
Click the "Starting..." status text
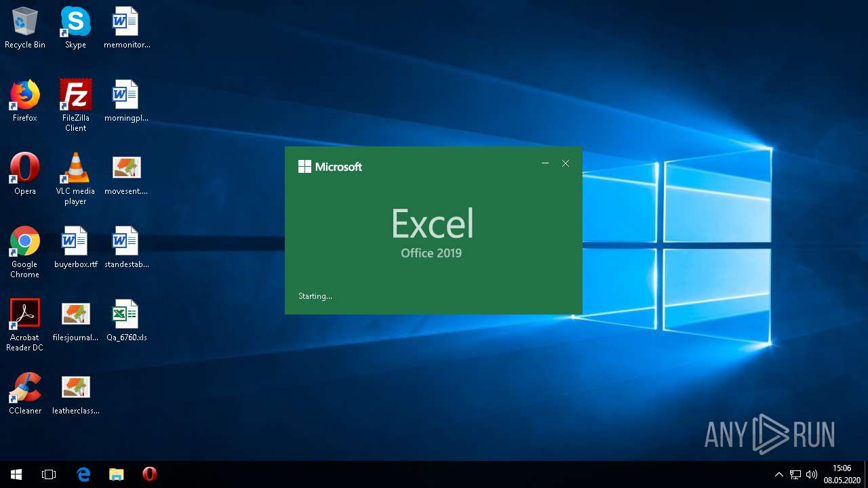coord(315,296)
